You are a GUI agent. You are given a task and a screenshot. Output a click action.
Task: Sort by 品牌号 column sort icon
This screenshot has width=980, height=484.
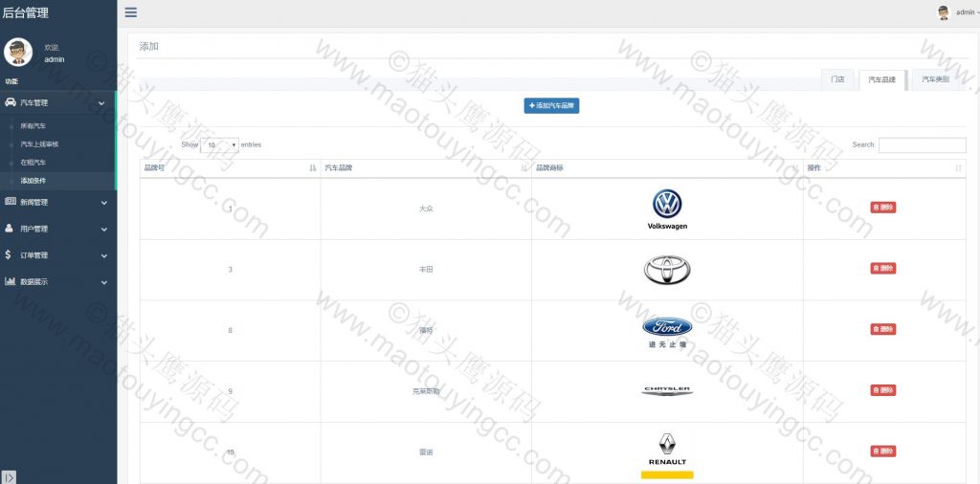pos(313,168)
